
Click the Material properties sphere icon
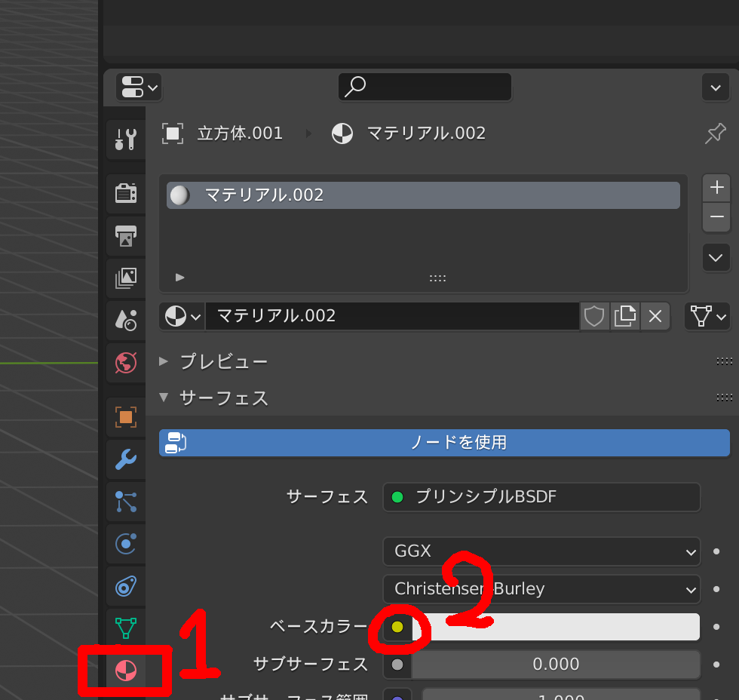click(x=125, y=670)
